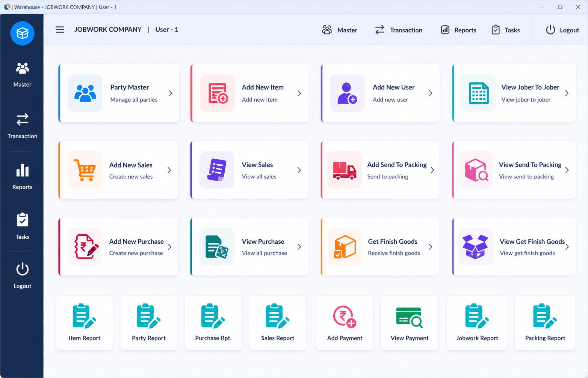Screen dimensions: 588x378
Task: Open Purchase Rpt. tile
Action: [x=213, y=323]
